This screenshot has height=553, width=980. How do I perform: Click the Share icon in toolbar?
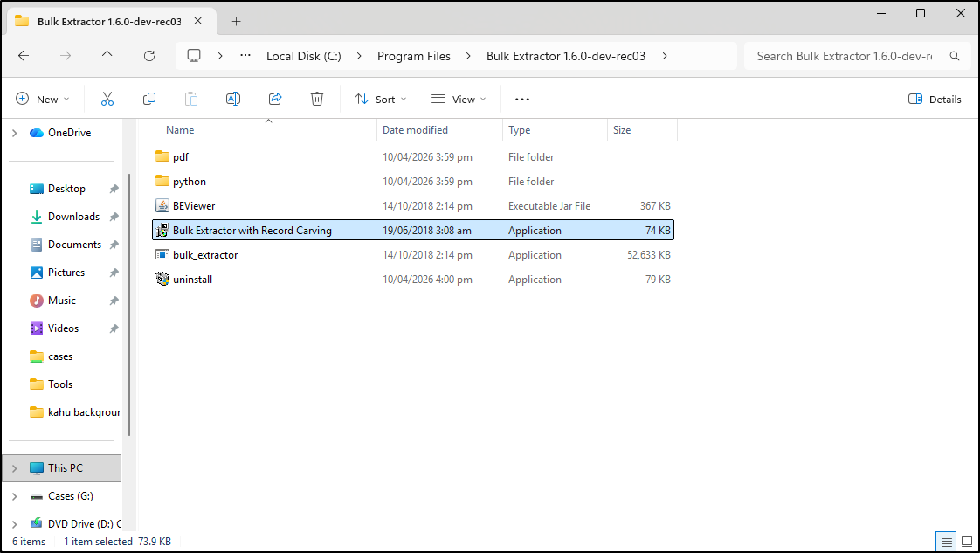click(x=275, y=99)
